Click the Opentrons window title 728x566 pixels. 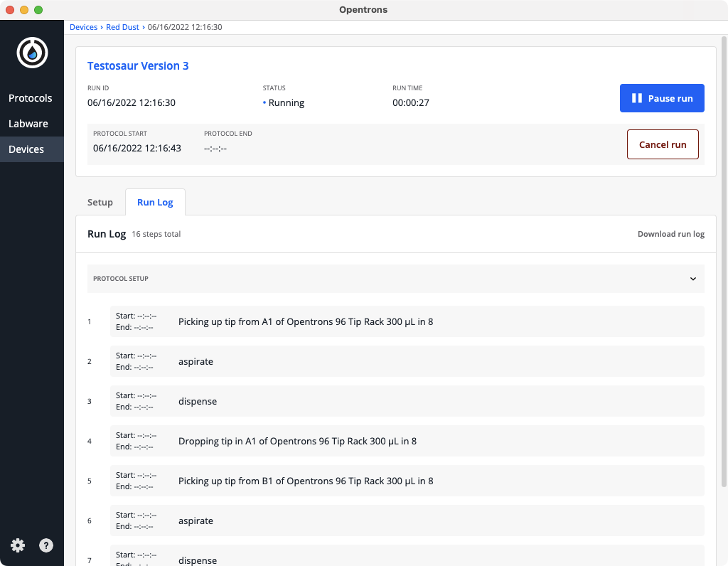click(363, 10)
